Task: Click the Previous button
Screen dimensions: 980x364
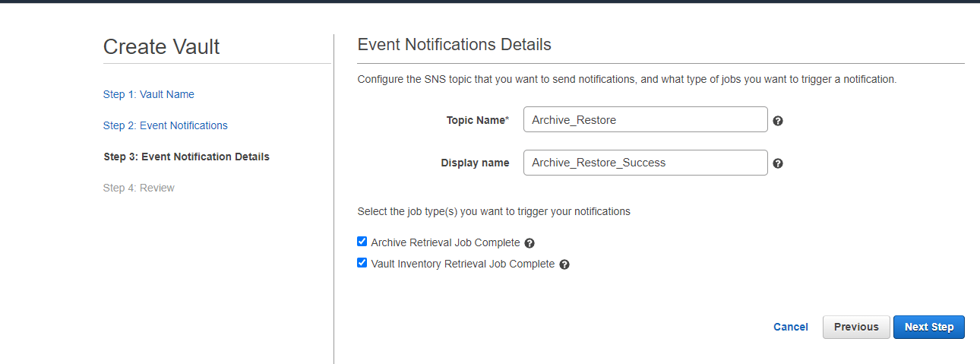Action: click(x=856, y=327)
